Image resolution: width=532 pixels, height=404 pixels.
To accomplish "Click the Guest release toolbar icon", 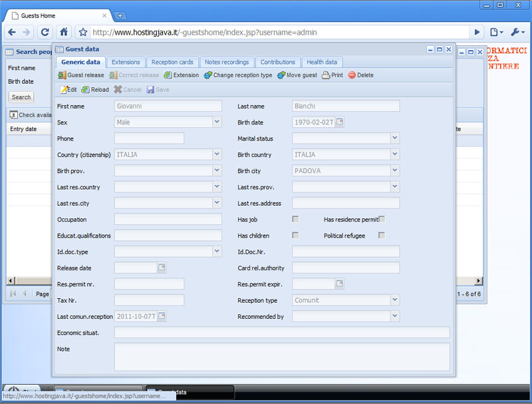I will 63,75.
